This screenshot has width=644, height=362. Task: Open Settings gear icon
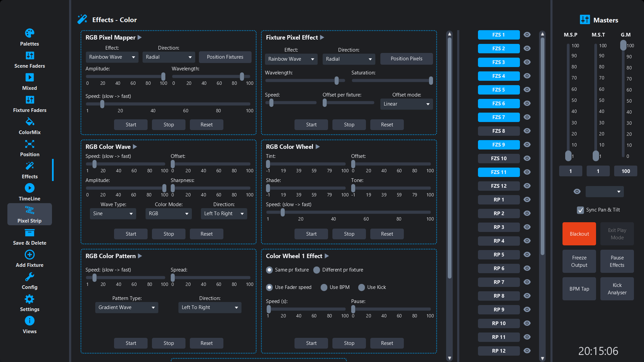(x=30, y=299)
